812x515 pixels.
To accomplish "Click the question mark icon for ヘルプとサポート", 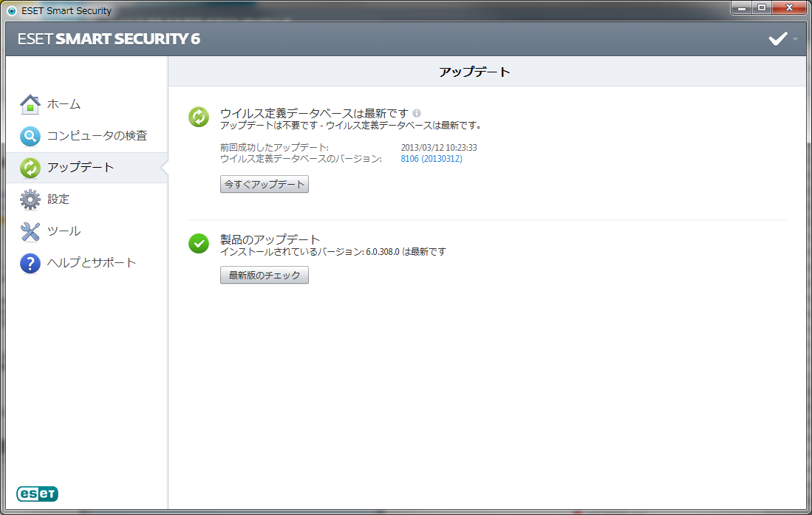I will [x=30, y=263].
